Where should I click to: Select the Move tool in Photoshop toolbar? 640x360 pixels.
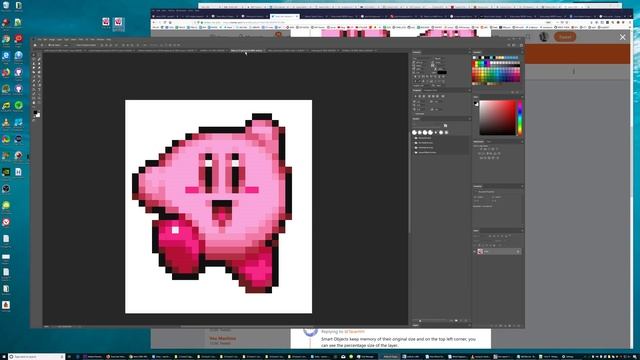click(34, 54)
